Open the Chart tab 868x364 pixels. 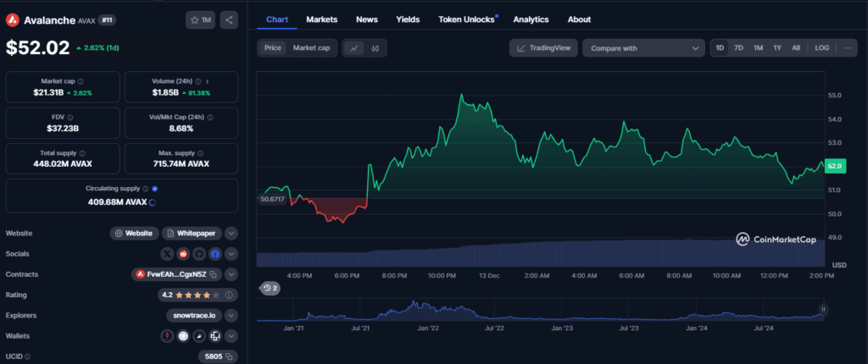(x=277, y=19)
